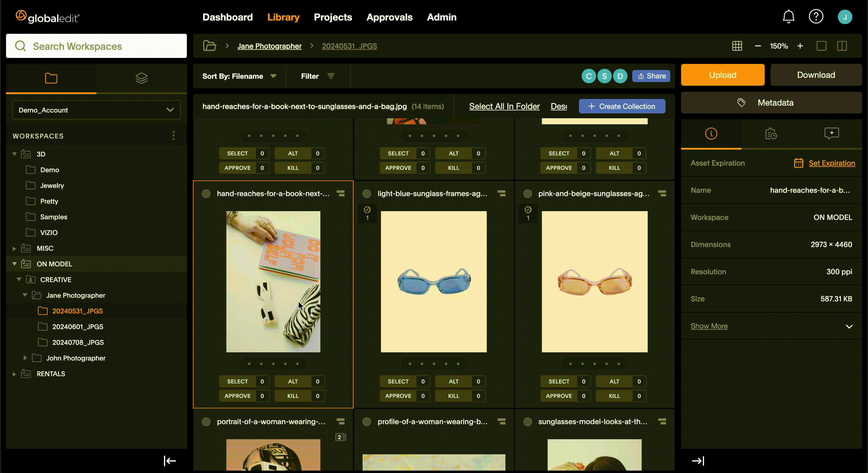Click the blue Share button
This screenshot has width=868, height=473.
pyautogui.click(x=651, y=76)
